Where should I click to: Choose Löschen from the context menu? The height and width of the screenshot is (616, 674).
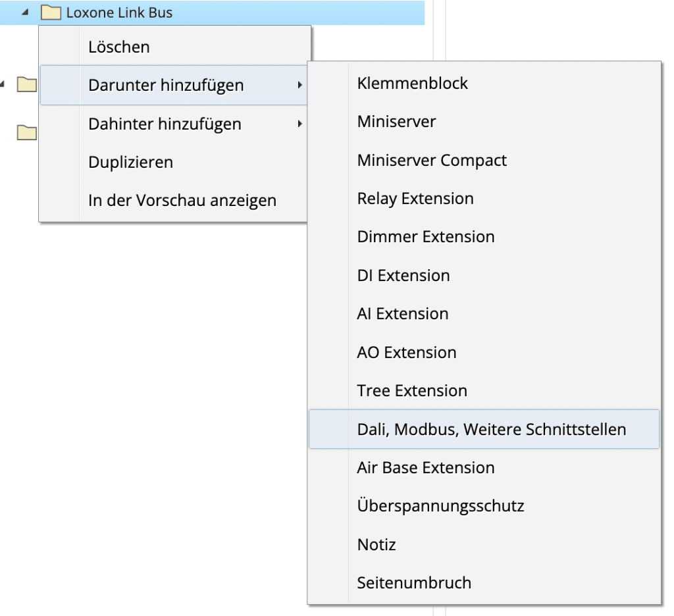coord(174,47)
